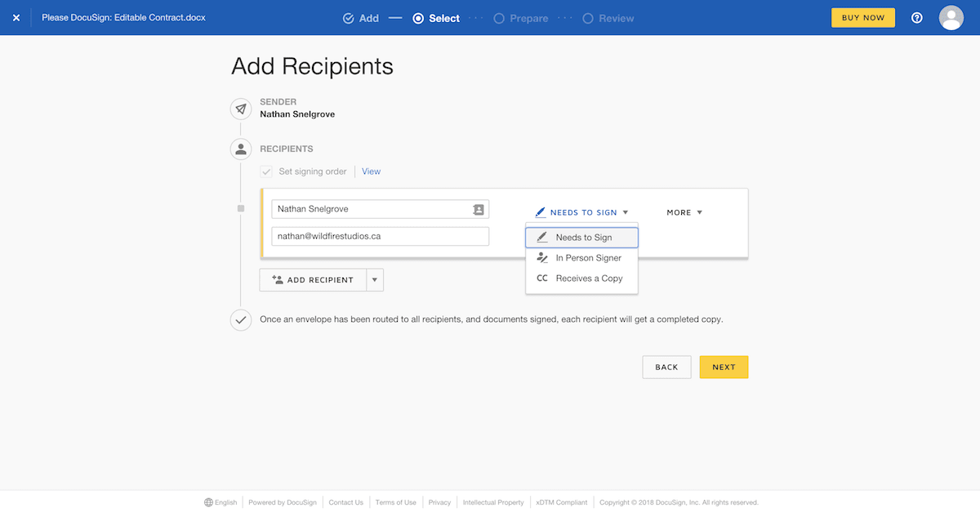Click the recipient order drag handle square

(x=240, y=208)
